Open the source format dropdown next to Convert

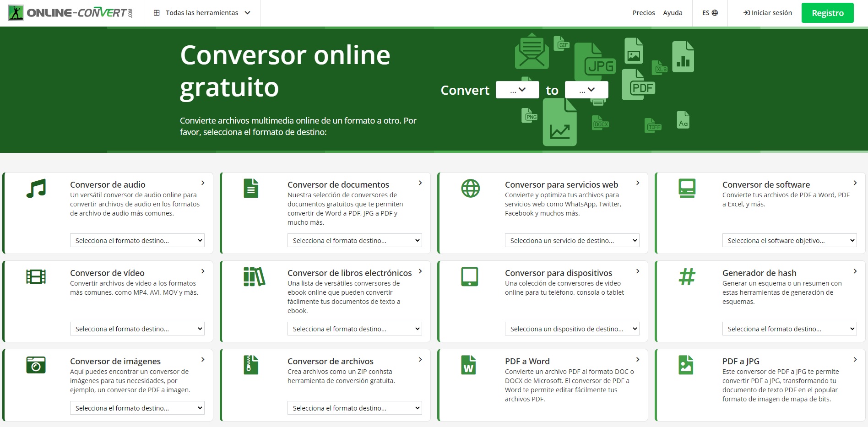(517, 90)
